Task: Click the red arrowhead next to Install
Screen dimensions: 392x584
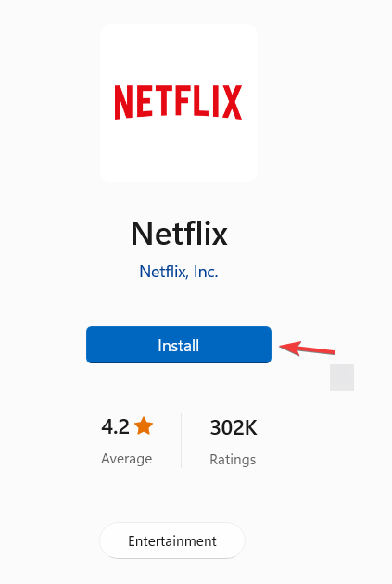Action: [x=289, y=348]
